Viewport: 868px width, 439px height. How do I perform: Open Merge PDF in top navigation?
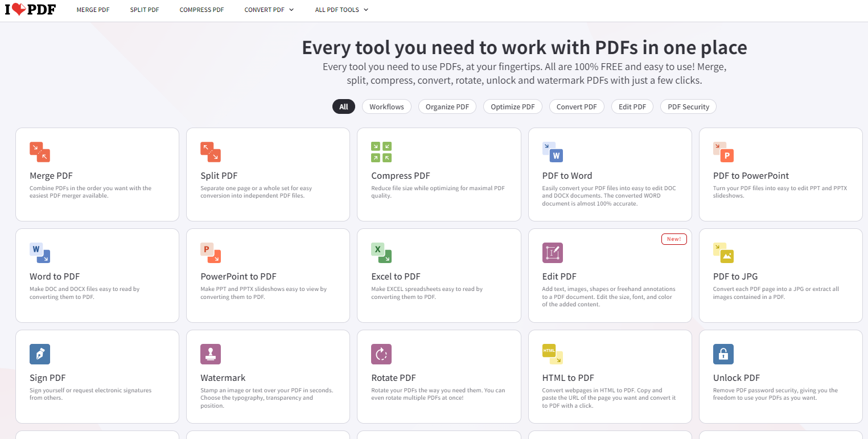pos(93,10)
